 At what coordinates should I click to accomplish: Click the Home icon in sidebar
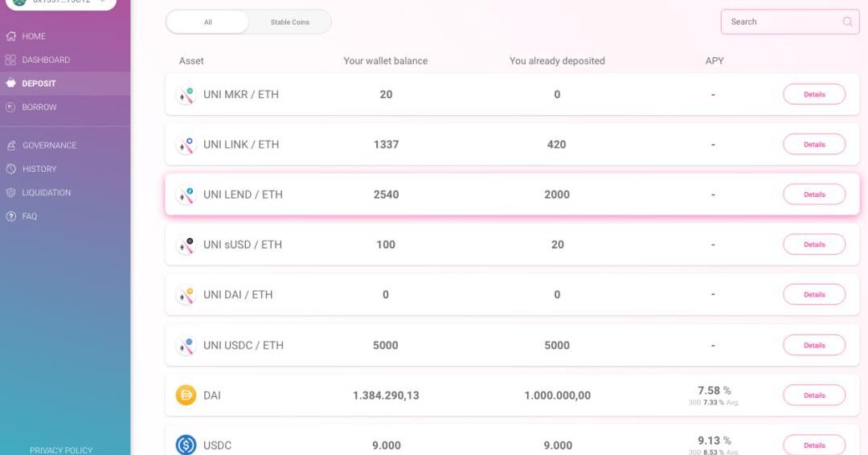tap(10, 36)
